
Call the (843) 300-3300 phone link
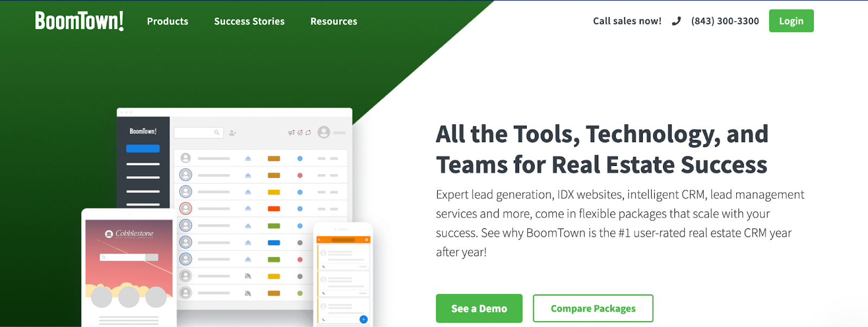725,21
